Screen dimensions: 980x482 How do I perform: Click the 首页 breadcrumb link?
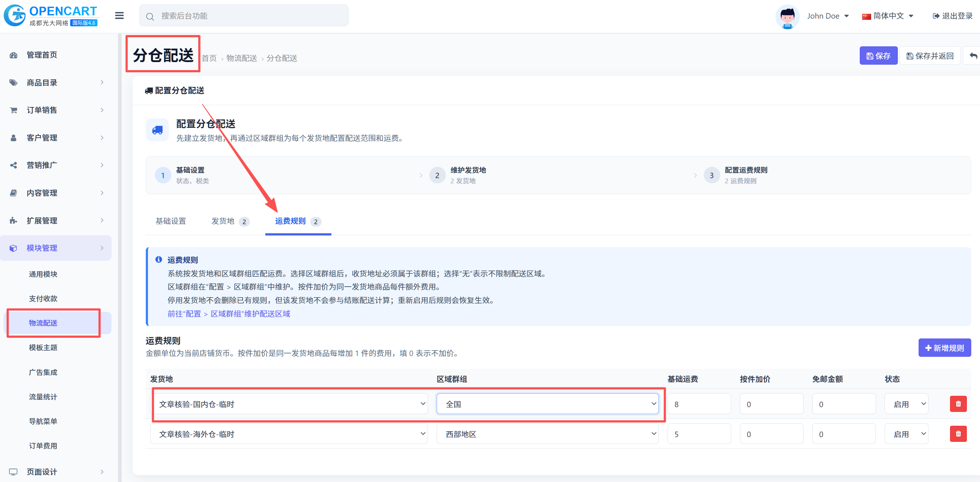[x=209, y=58]
